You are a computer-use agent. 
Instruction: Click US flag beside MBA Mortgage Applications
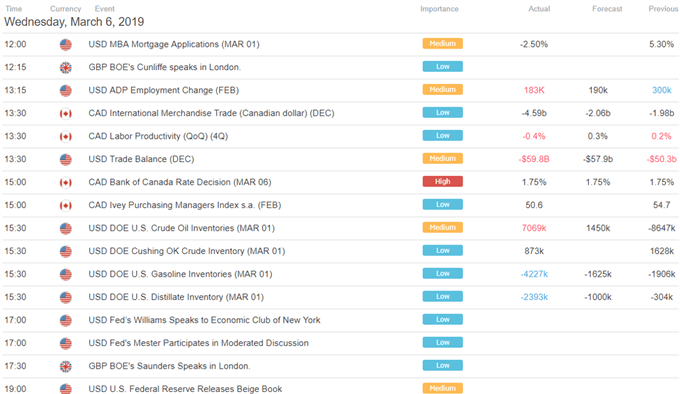tap(65, 45)
